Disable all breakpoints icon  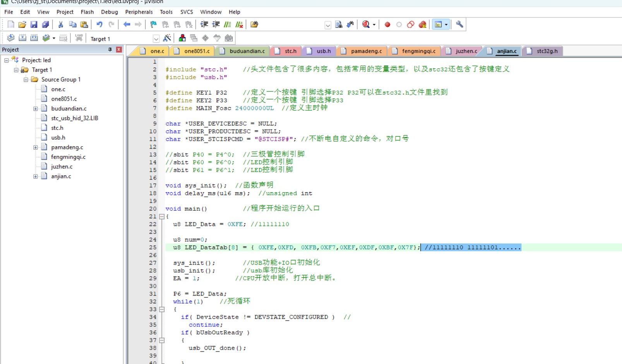coord(411,24)
